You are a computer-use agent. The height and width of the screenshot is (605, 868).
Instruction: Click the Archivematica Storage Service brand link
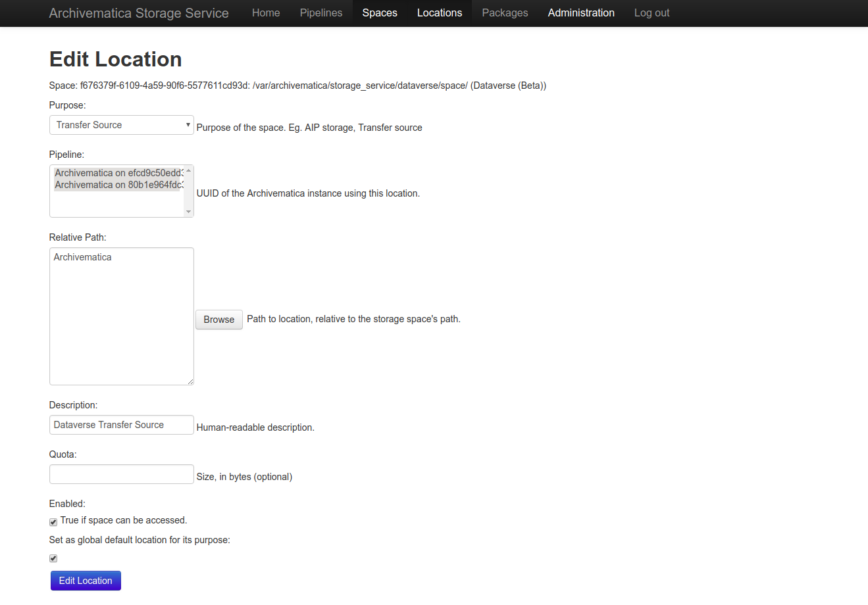click(138, 12)
